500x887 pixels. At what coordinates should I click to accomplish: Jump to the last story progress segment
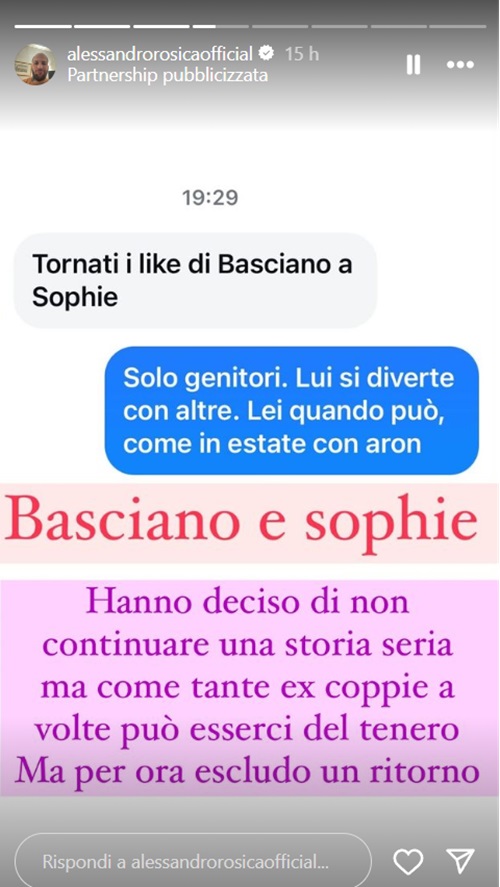[457, 26]
